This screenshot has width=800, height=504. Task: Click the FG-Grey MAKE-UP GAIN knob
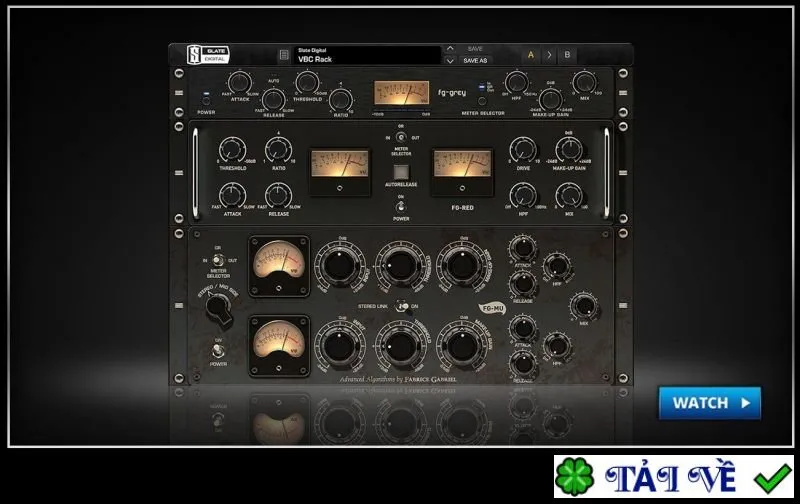coord(550,99)
